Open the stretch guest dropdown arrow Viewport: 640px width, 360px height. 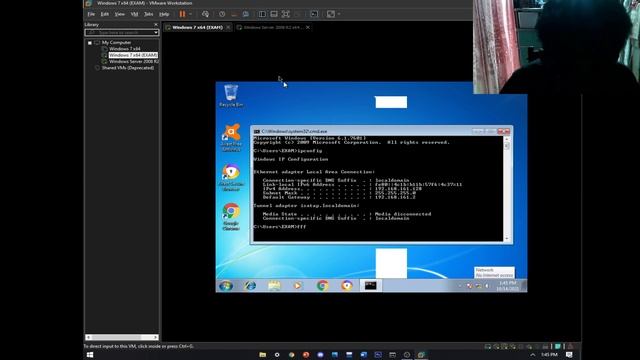[339, 14]
